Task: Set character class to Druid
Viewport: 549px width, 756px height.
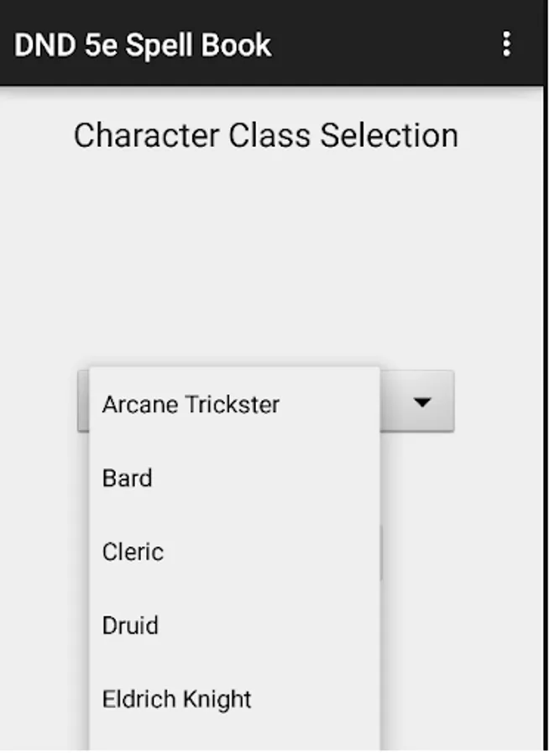Action: [130, 626]
